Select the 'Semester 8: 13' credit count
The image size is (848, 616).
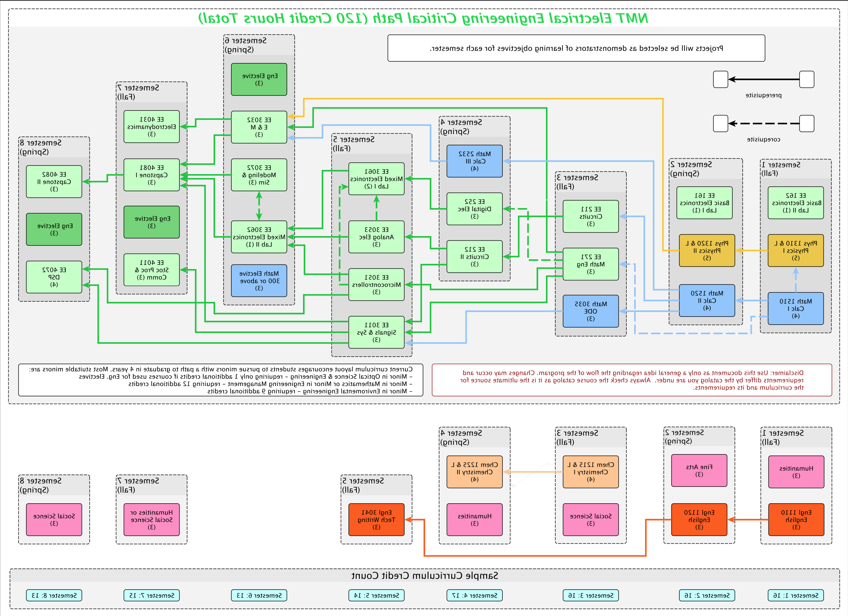pyautogui.click(x=54, y=595)
